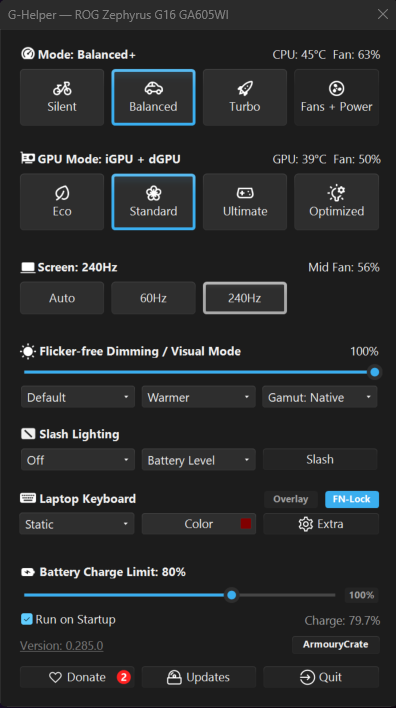Enable Ultimate GPU mode
This screenshot has height=708, width=396.
245,202
